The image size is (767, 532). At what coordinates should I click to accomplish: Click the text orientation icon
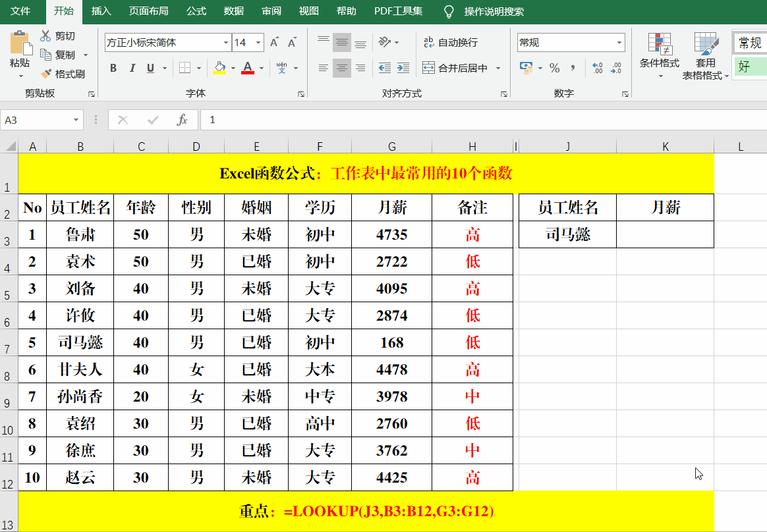[385, 43]
